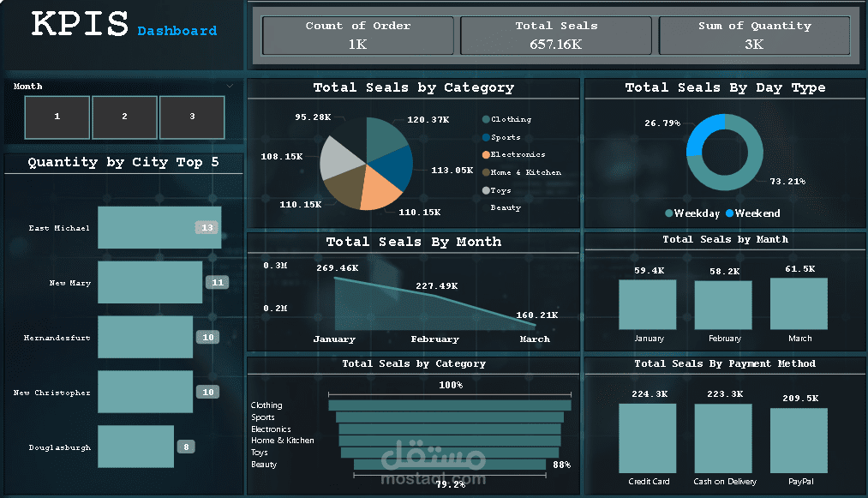
Task: Select month 1 in the Month slicer
Action: point(57,117)
